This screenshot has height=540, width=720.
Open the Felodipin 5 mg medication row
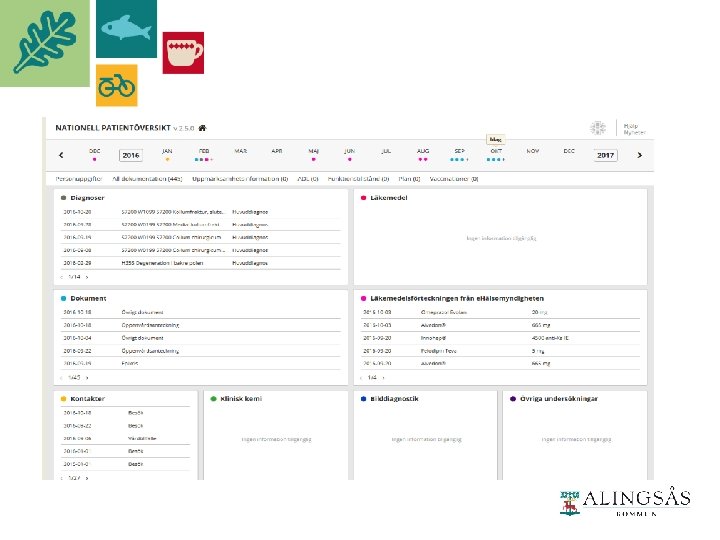pyautogui.click(x=500, y=351)
